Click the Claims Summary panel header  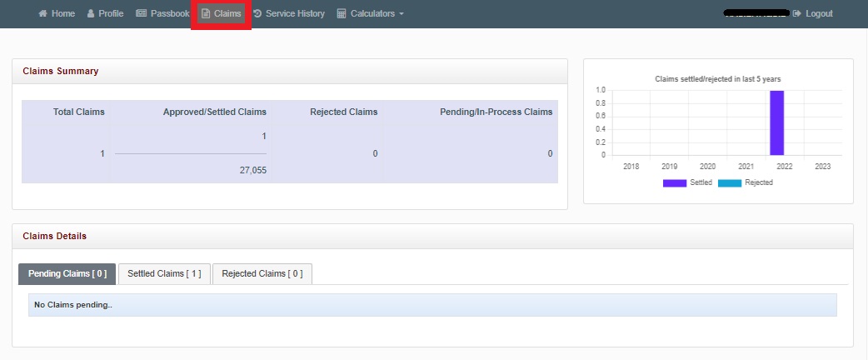click(x=61, y=72)
